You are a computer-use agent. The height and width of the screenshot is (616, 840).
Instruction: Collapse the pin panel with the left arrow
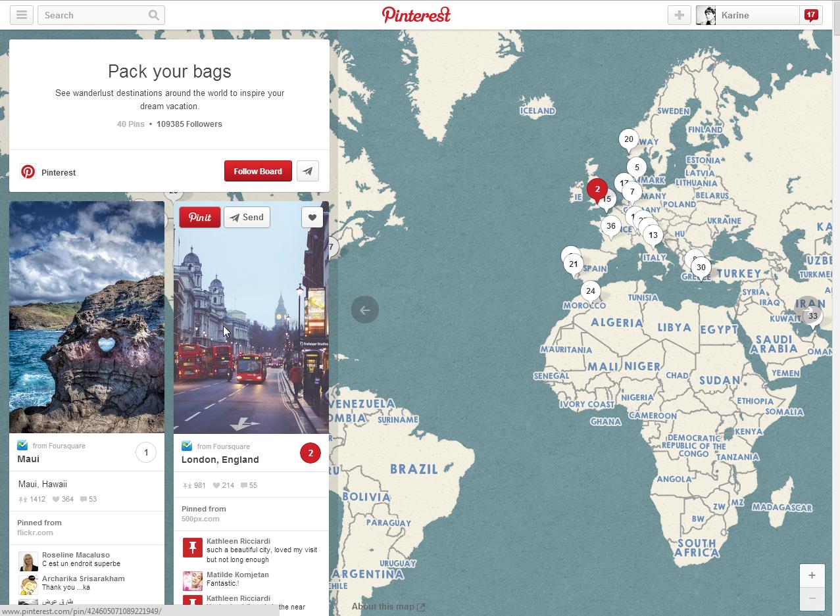(x=365, y=310)
